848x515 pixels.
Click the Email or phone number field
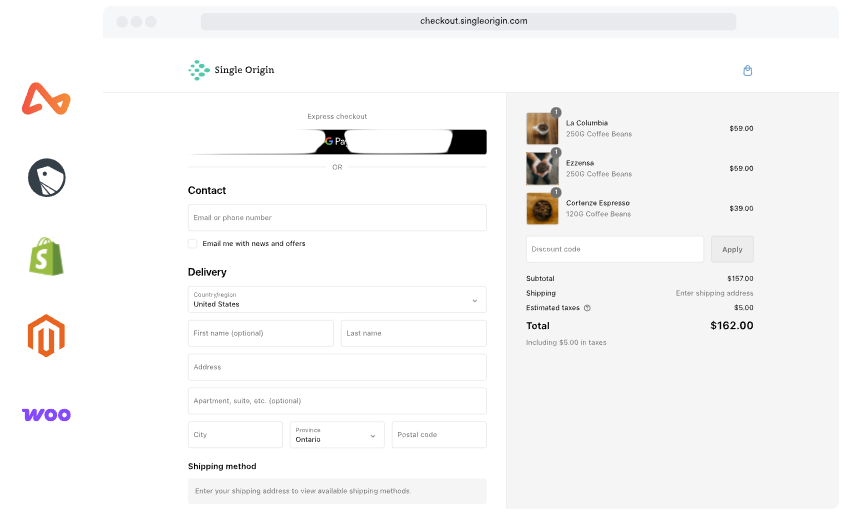337,218
